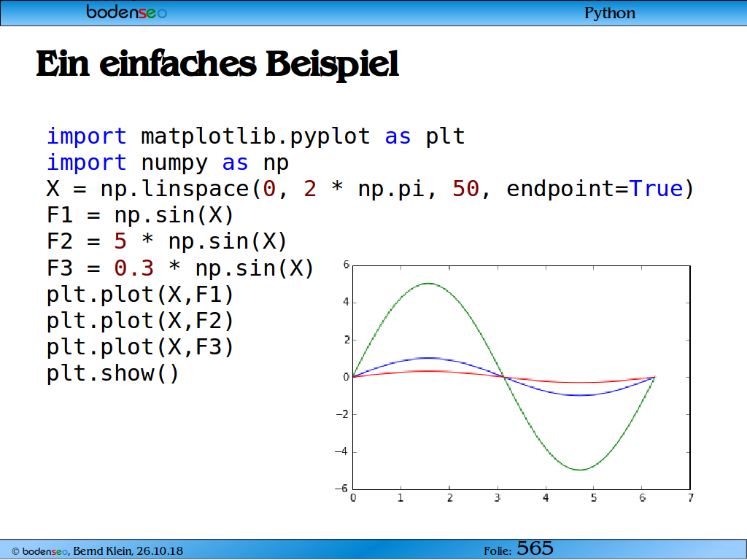Click the blue sine curve in plot
The width and height of the screenshot is (747, 560).
coord(429,358)
